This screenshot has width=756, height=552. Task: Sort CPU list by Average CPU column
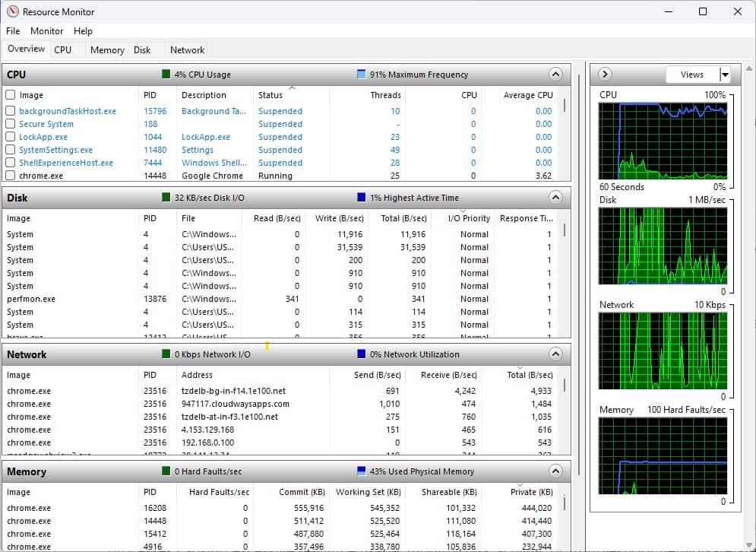(x=519, y=95)
